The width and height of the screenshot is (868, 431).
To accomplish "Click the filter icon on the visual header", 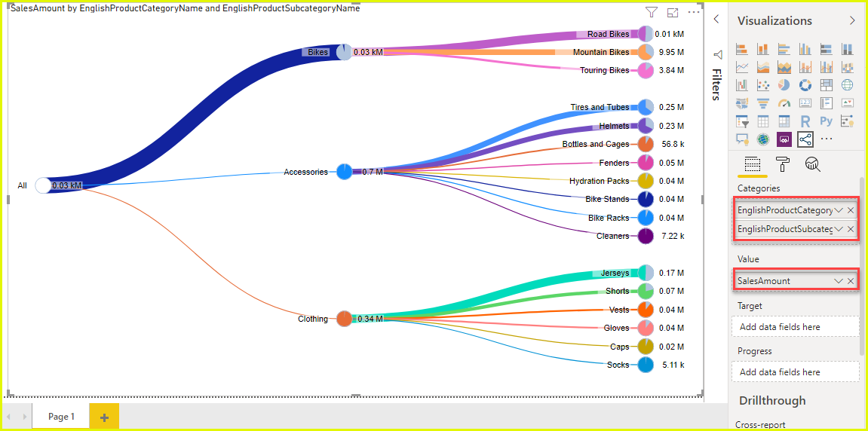I will coord(652,12).
